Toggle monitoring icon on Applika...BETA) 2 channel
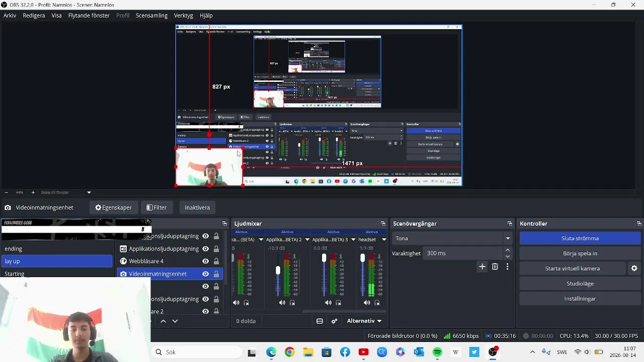The image size is (644, 362). point(292,303)
